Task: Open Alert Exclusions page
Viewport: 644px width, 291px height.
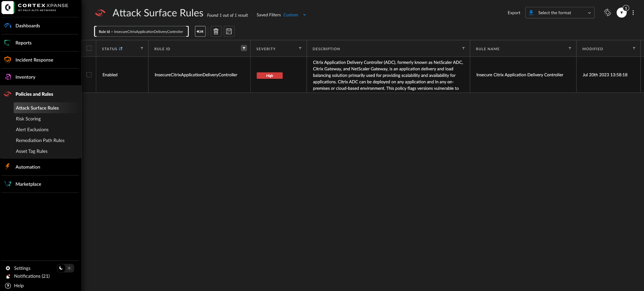Action: coord(32,129)
